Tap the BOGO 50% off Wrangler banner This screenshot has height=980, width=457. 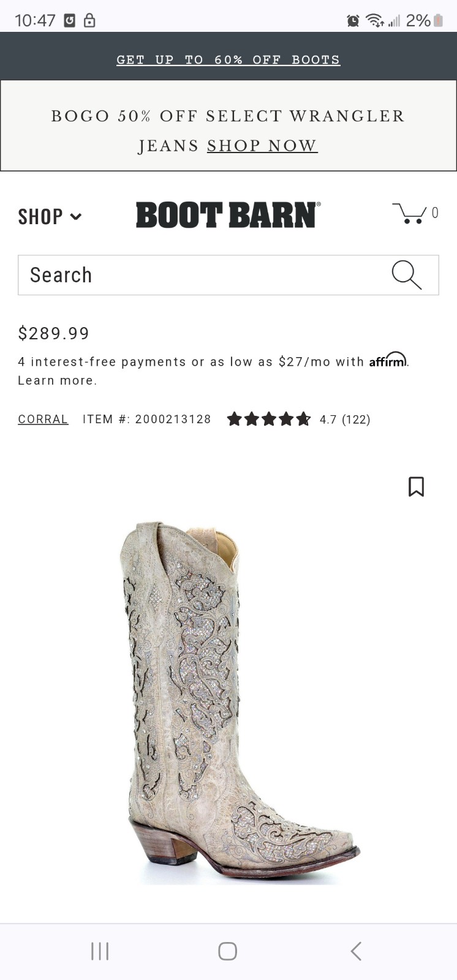pos(228,116)
